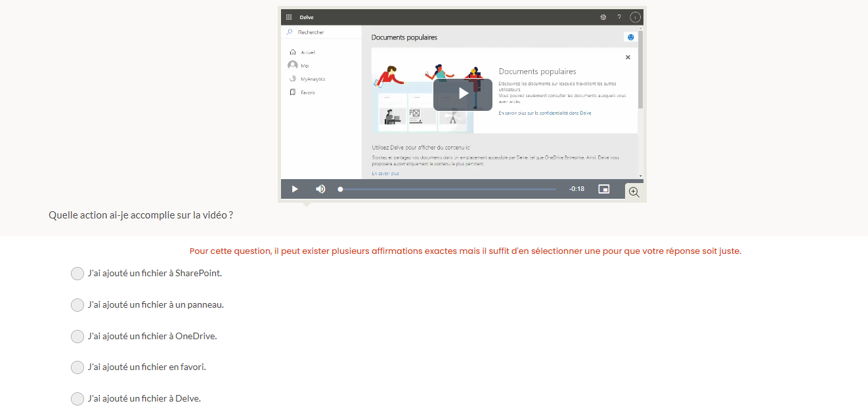Select "J'ai ajouté un fichier à un panneau"
The image size is (868, 414).
click(x=77, y=305)
